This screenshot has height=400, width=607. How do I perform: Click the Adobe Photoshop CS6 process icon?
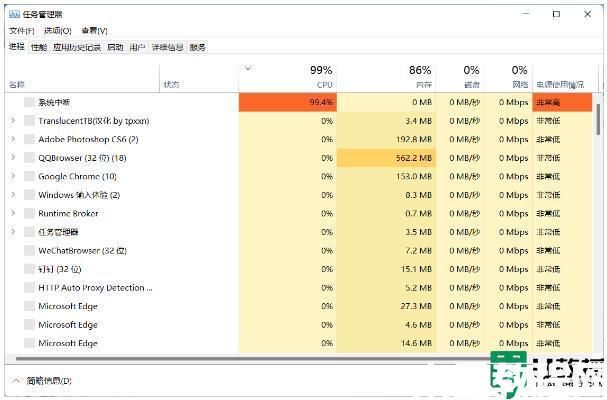pos(29,139)
